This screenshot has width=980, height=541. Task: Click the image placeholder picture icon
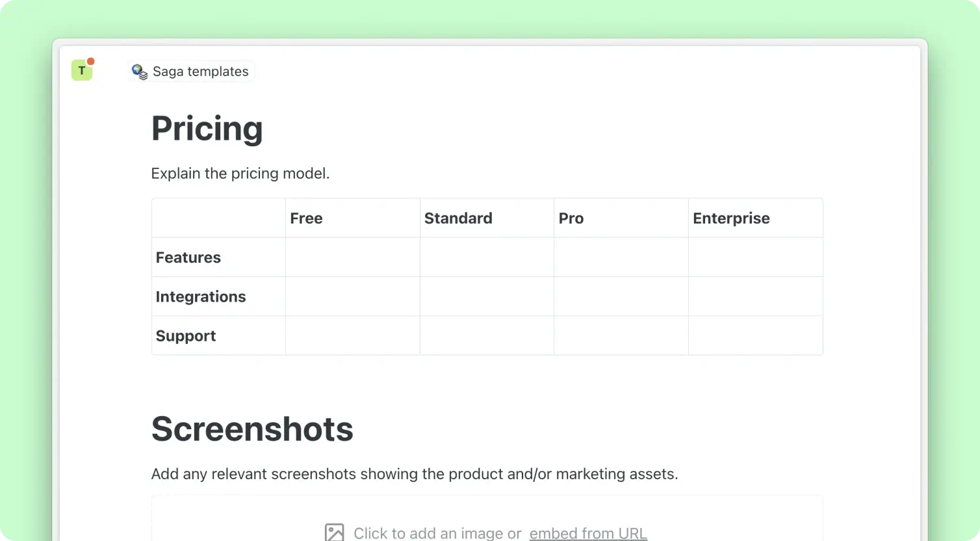click(x=334, y=533)
